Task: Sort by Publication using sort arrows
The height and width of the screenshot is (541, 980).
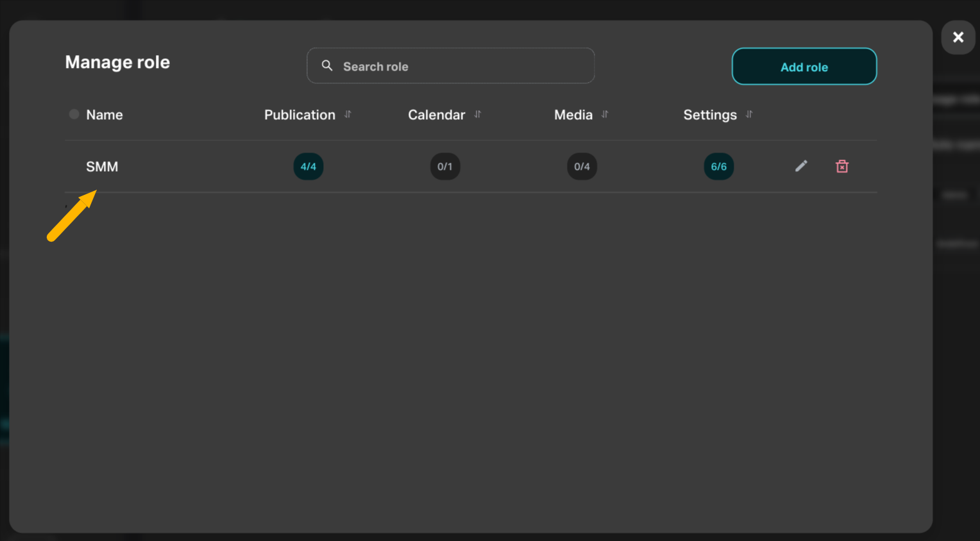Action: pyautogui.click(x=348, y=114)
